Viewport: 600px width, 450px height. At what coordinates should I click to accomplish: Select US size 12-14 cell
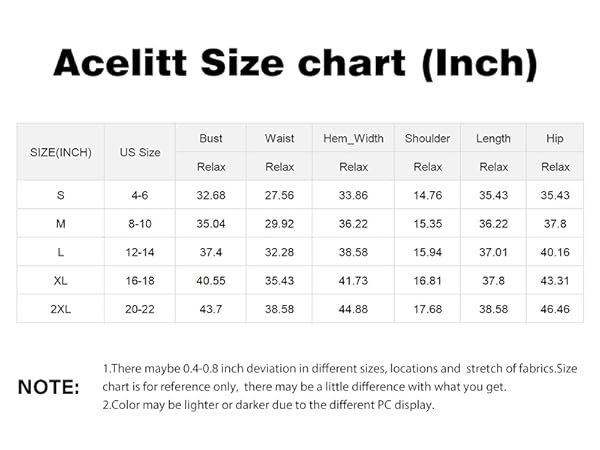(140, 252)
